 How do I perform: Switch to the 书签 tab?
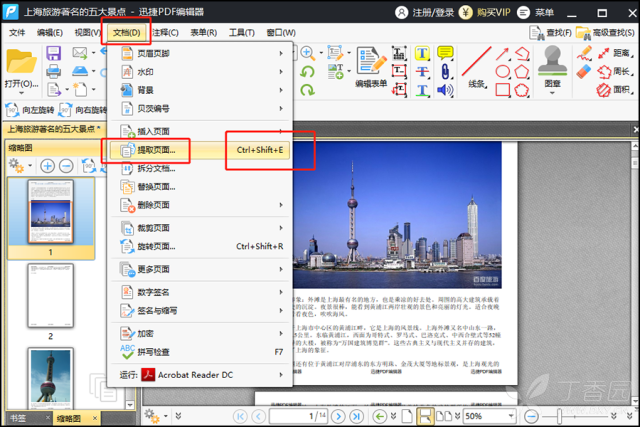click(x=18, y=418)
